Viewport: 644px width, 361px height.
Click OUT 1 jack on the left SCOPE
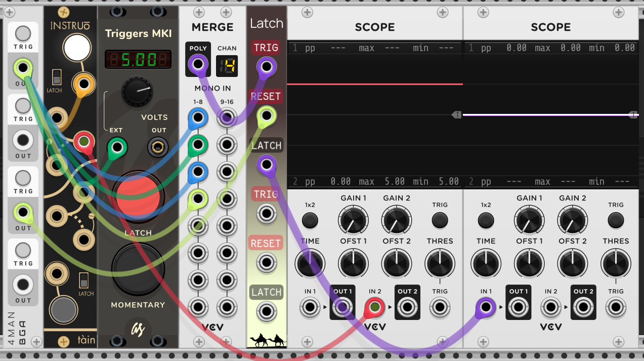click(x=342, y=307)
